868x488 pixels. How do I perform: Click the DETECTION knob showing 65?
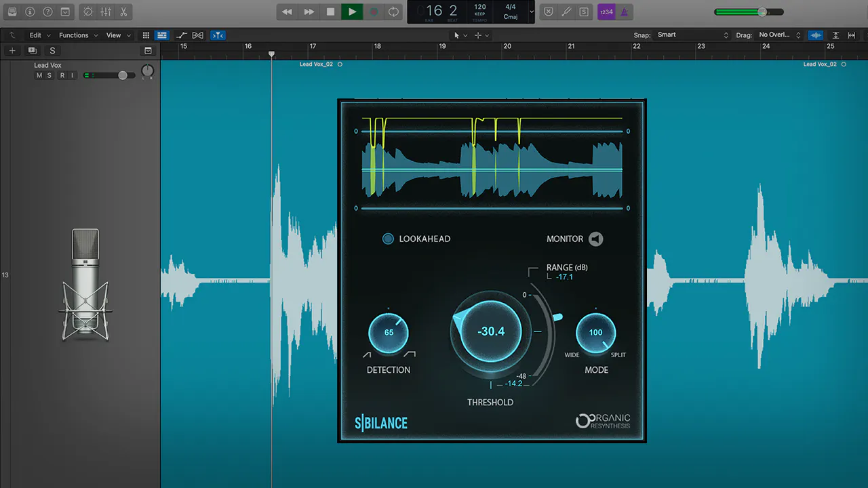pyautogui.click(x=389, y=333)
